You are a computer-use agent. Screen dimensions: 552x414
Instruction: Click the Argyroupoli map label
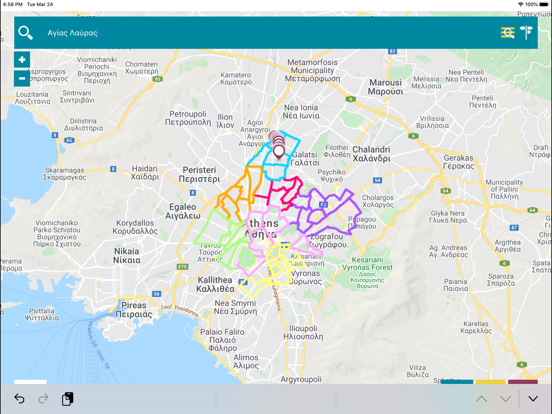coord(301,379)
